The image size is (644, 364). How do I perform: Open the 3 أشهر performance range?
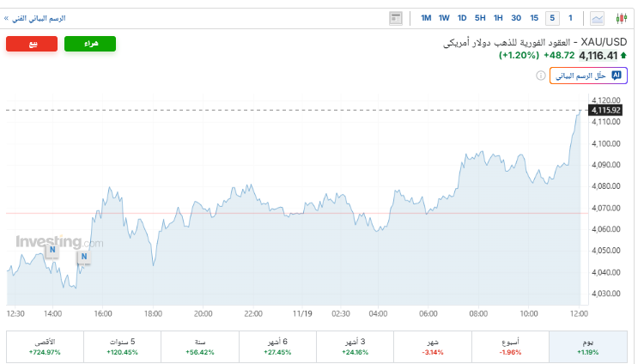pyautogui.click(x=355, y=346)
